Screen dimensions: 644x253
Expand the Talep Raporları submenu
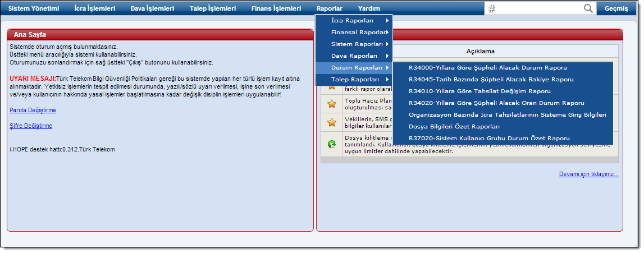(354, 80)
